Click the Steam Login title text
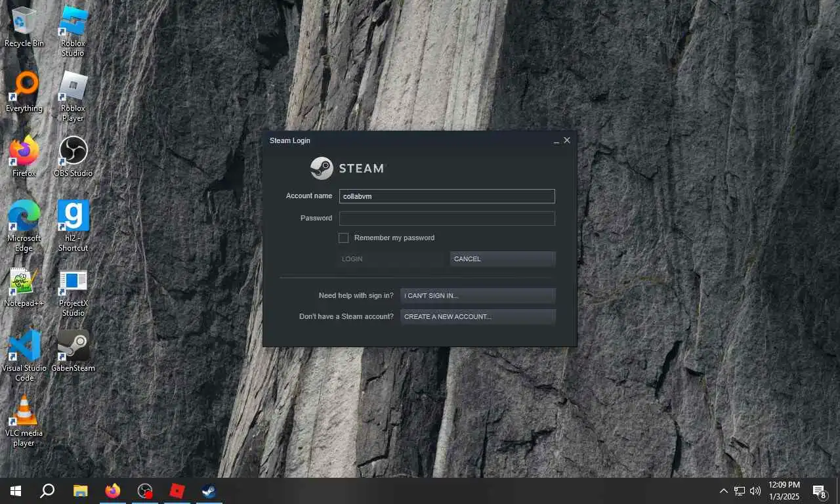This screenshot has width=840, height=504. pyautogui.click(x=290, y=140)
